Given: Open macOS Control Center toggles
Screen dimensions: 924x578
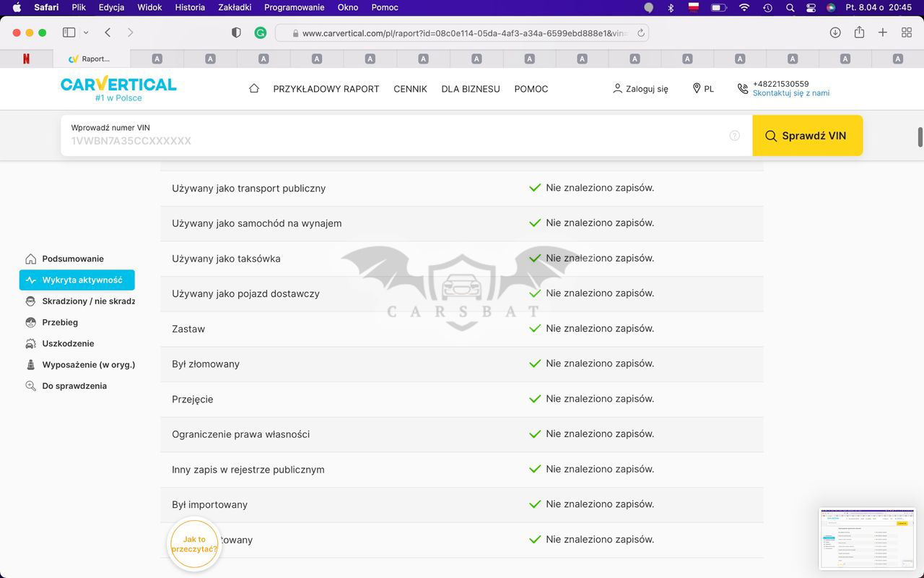Looking at the screenshot, I should point(811,7).
